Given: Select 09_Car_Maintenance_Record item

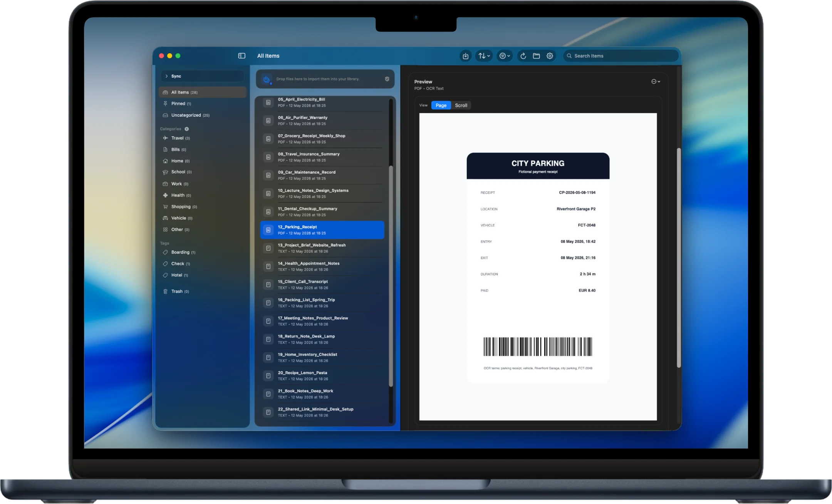Looking at the screenshot, I should tap(322, 175).
